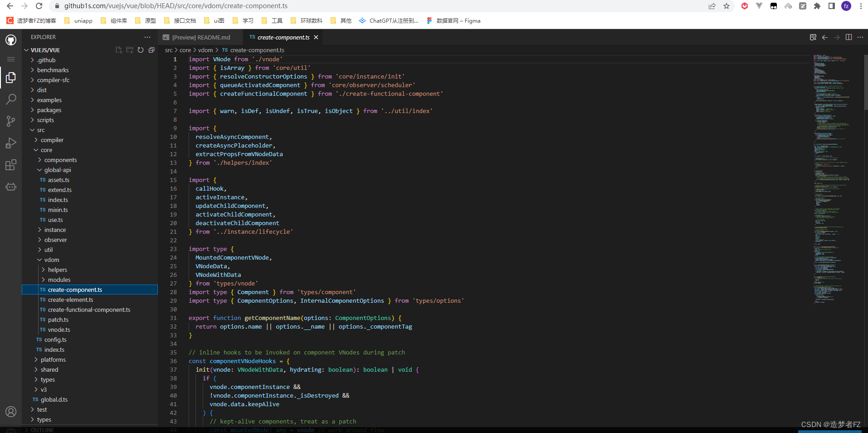Open the ChatGPT bookmark

click(x=389, y=20)
